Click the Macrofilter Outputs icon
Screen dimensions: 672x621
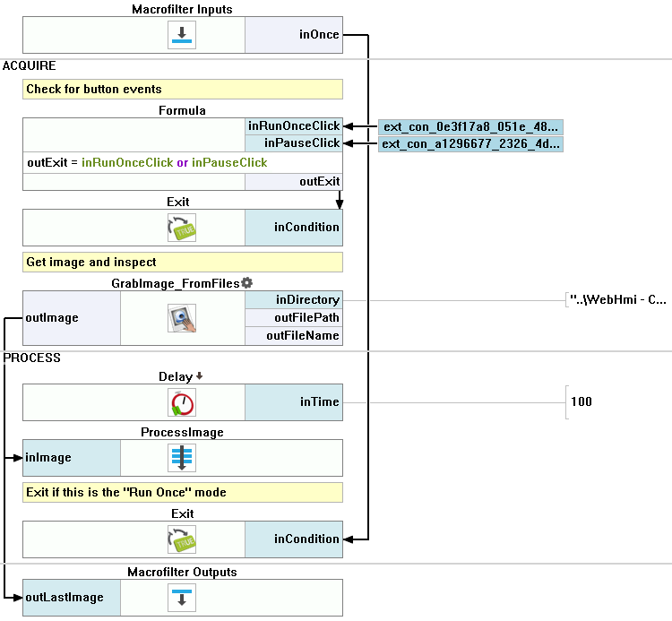pos(182,598)
